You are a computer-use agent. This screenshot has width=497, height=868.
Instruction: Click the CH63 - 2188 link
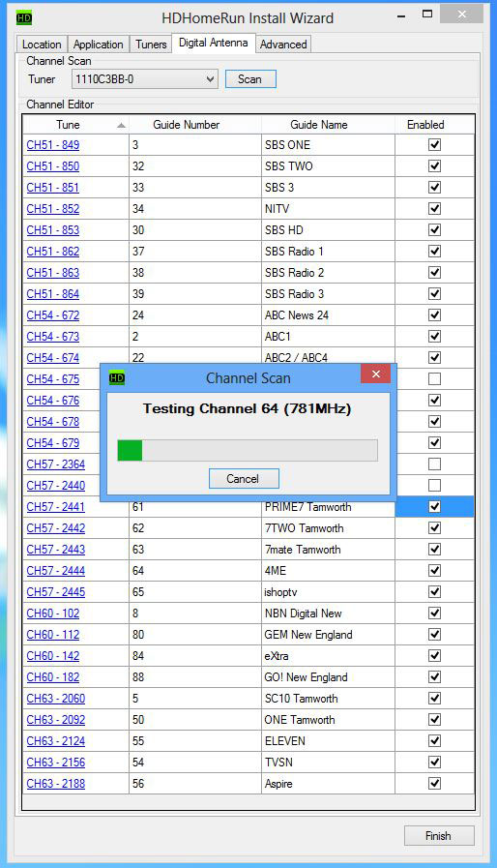tap(56, 784)
